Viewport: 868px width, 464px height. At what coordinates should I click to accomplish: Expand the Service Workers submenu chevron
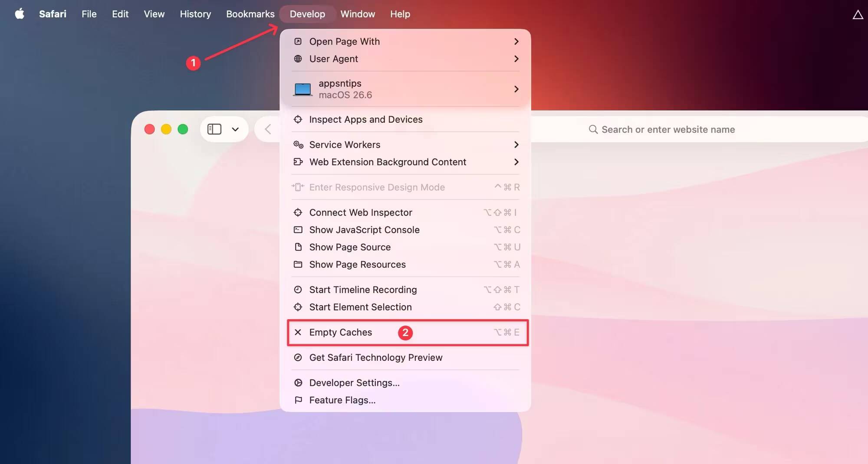(516, 145)
